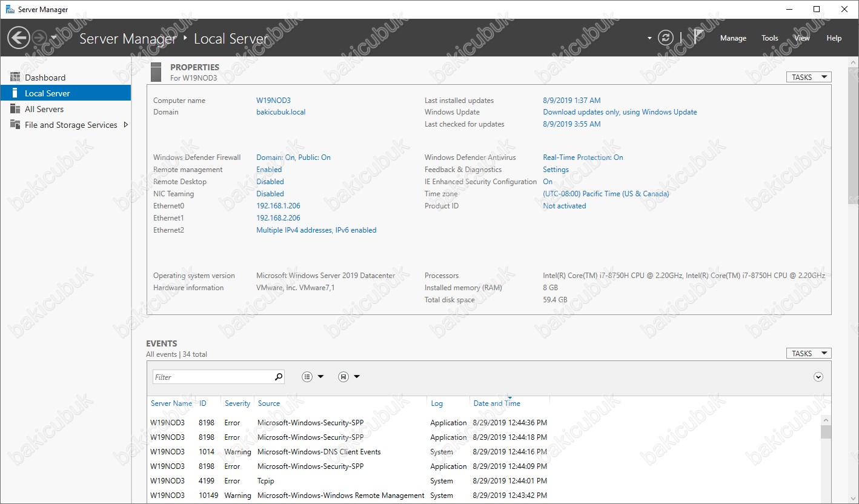Click Remote management Enabled link

[x=269, y=170]
